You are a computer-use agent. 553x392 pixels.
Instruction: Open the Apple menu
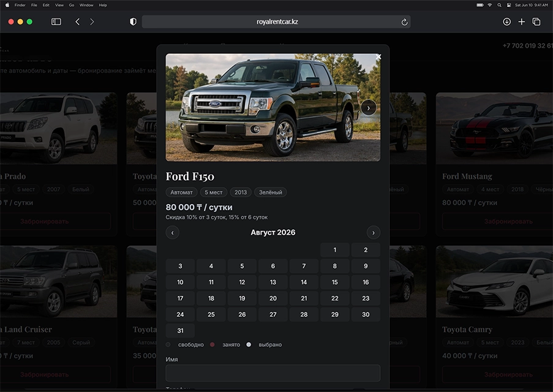click(x=7, y=5)
